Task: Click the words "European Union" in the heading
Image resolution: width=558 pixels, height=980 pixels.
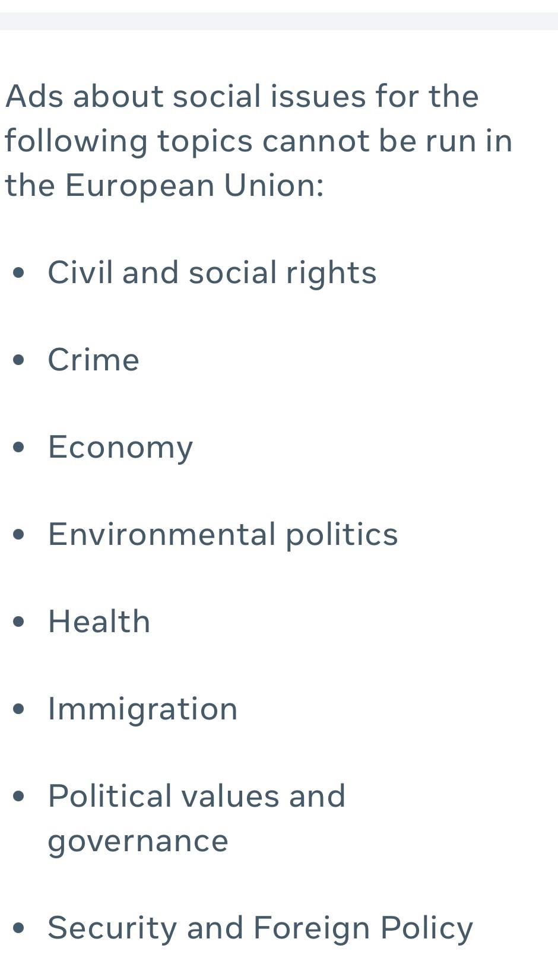Action: [x=194, y=185]
